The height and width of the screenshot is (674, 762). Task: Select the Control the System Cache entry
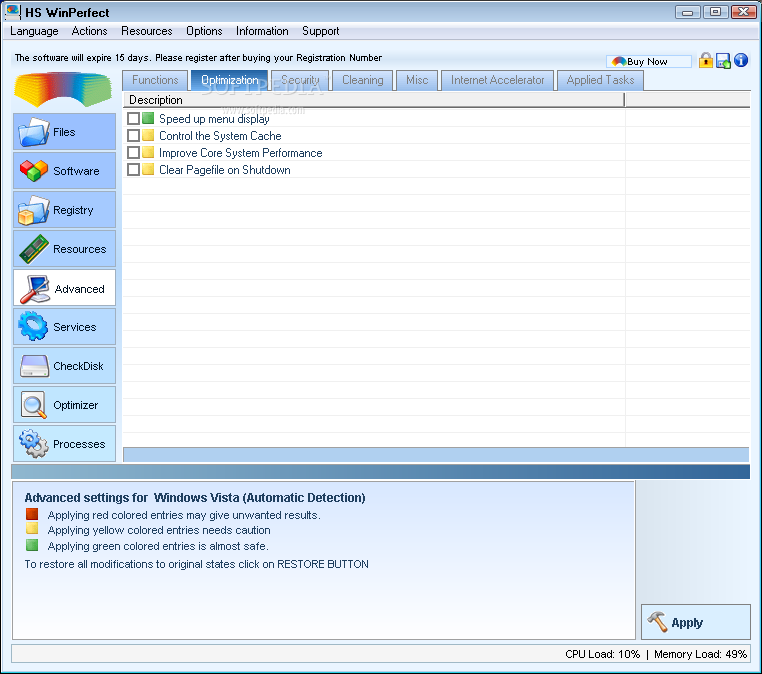click(x=220, y=136)
